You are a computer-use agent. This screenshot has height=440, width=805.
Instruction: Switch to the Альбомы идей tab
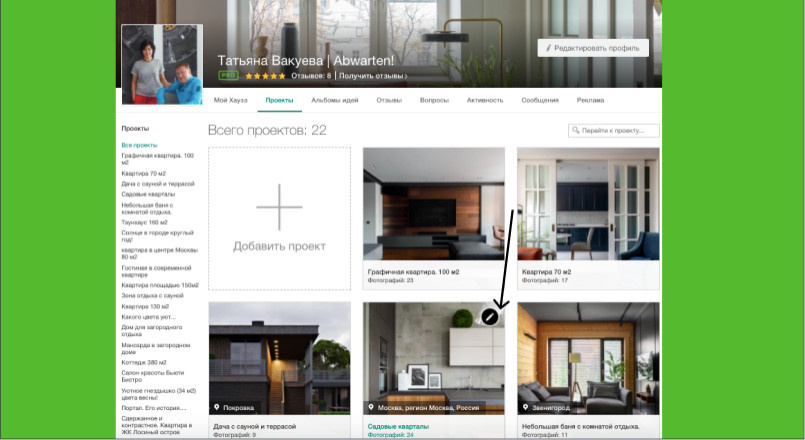[335, 100]
